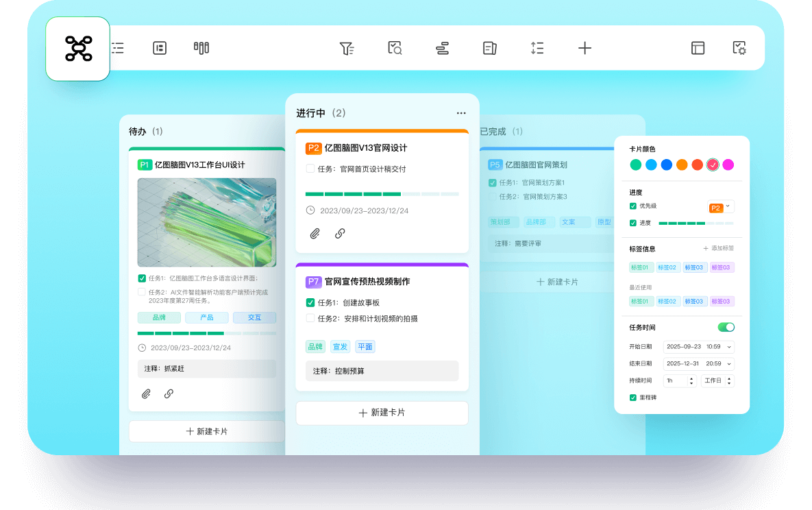Viewport: 812px width, 510px height.
Task: Uncheck 任务1 亿图脑图工作台多语言设计界面
Action: click(x=142, y=278)
